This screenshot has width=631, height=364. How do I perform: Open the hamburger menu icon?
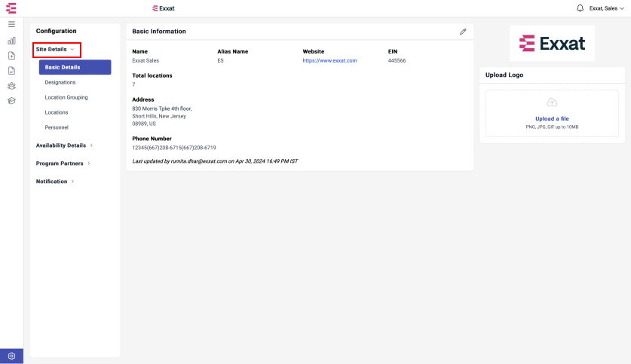pos(11,25)
